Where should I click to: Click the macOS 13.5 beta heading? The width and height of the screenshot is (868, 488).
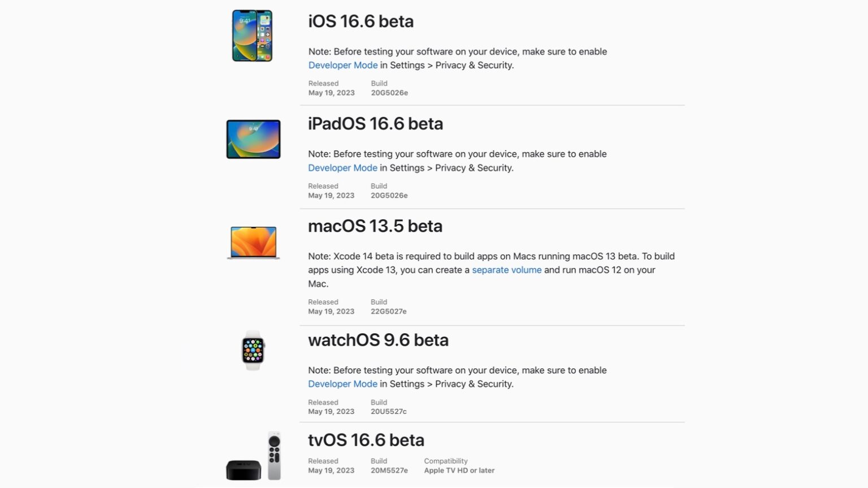[375, 226]
